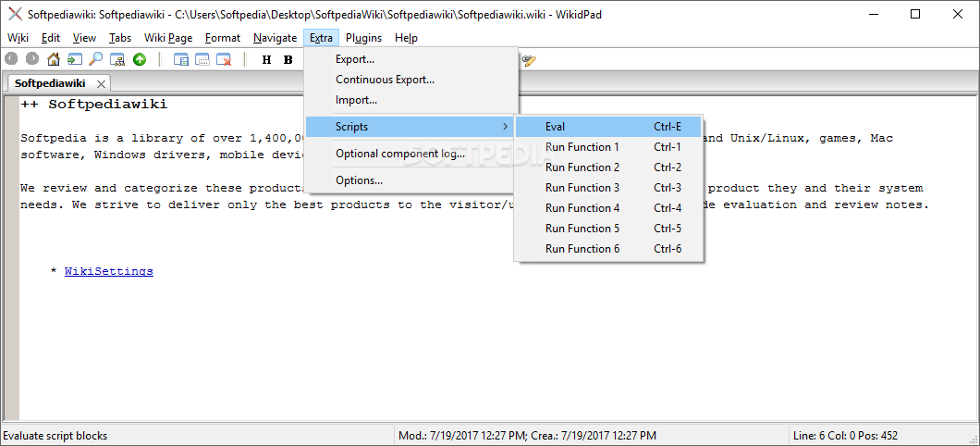Screen dimensions: 980x446
Task: Expand the Scripts submenu entry
Action: [x=411, y=127]
